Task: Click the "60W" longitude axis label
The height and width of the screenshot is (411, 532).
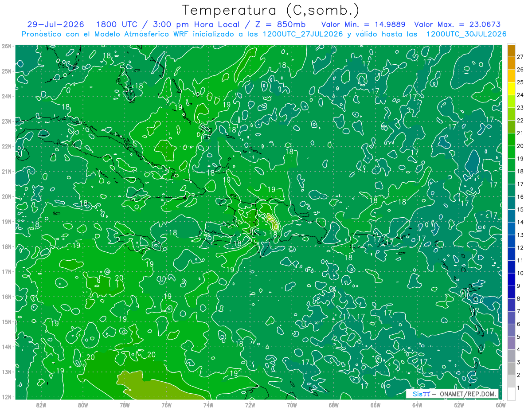Action: coord(501,405)
